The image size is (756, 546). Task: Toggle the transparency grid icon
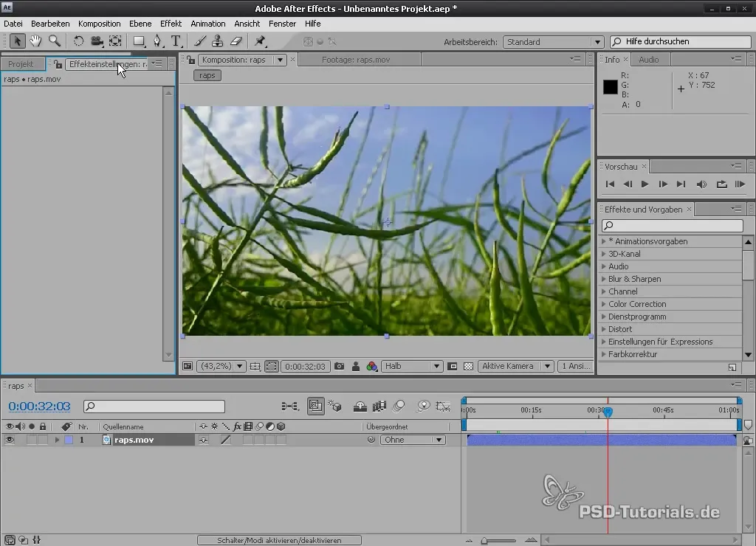click(x=468, y=366)
